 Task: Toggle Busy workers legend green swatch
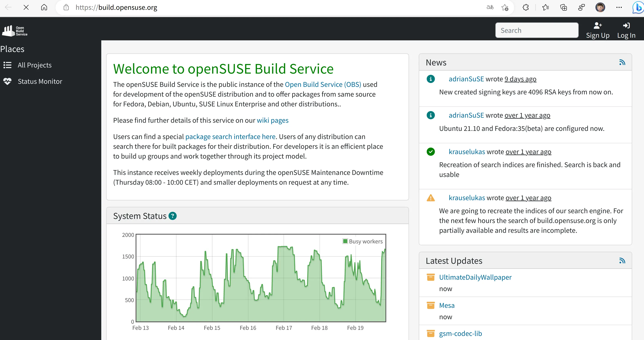345,241
